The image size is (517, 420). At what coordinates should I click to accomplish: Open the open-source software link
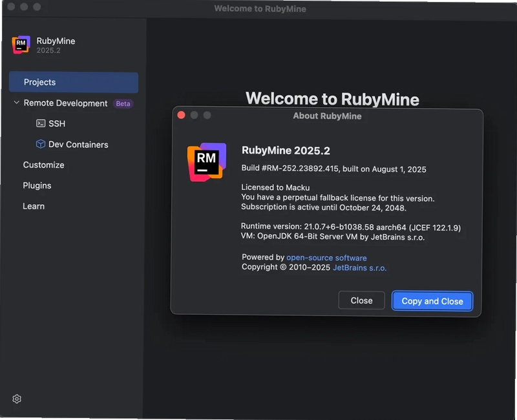pyautogui.click(x=326, y=258)
